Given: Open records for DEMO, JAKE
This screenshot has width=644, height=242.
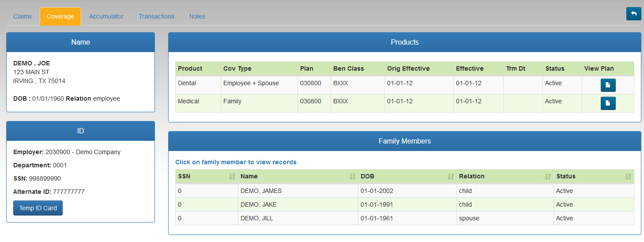Looking at the screenshot, I should point(405,204).
